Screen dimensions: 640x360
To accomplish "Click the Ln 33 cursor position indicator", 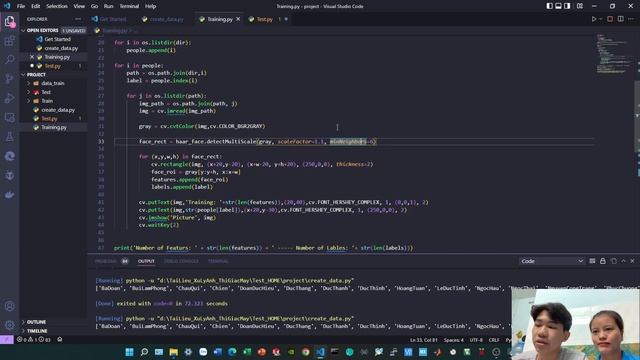I will click(424, 340).
